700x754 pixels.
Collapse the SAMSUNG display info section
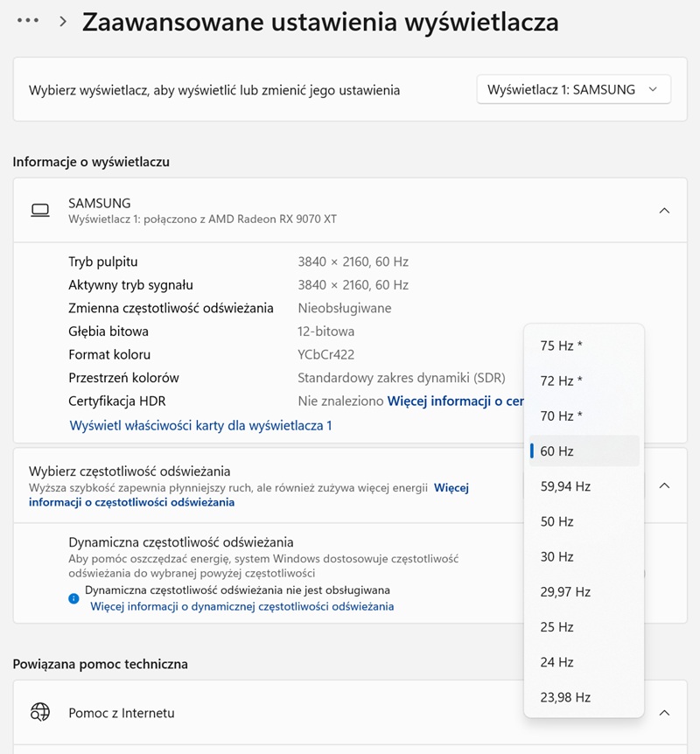point(664,210)
